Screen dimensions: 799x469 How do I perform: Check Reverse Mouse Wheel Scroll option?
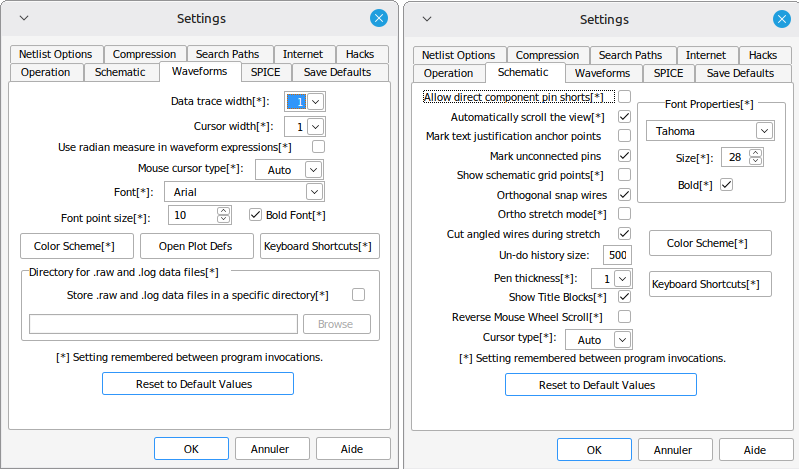pos(624,317)
